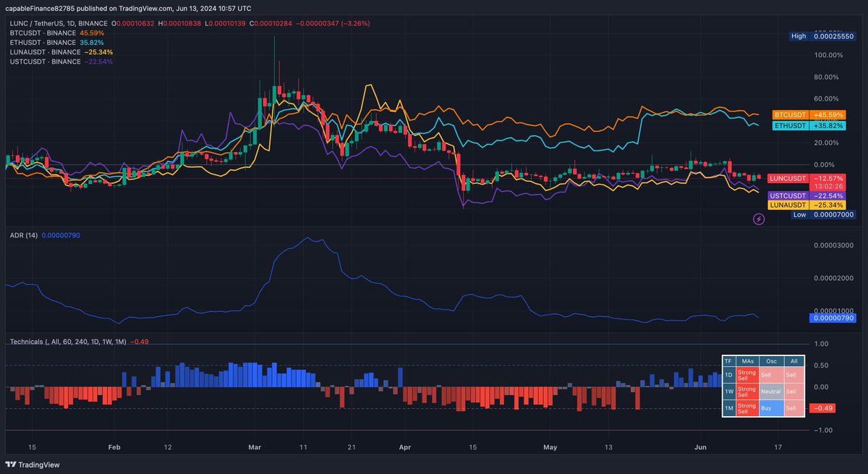Click the 1D row Strong Sell cell
The width and height of the screenshot is (868, 474).
click(x=747, y=375)
